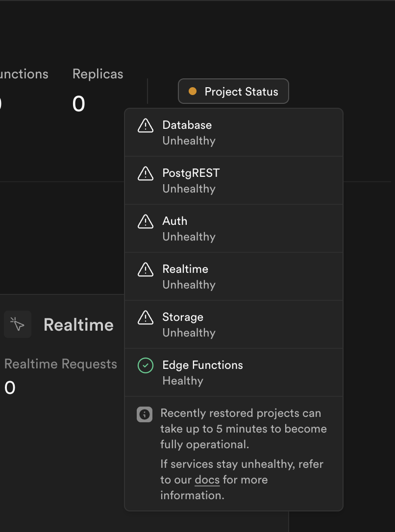This screenshot has height=532, width=395.
Task: Select the Database service label
Action: 187,125
